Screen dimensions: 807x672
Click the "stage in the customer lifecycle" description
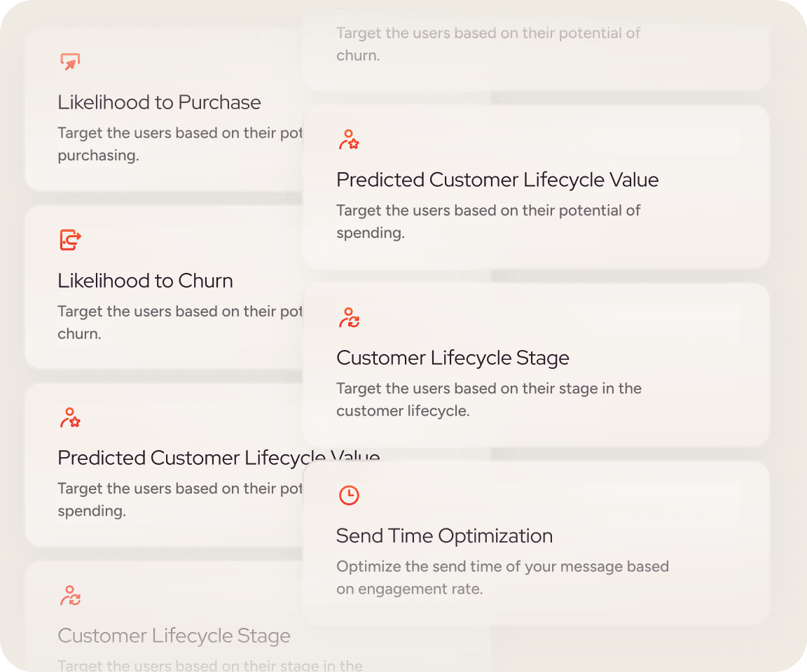click(x=488, y=399)
